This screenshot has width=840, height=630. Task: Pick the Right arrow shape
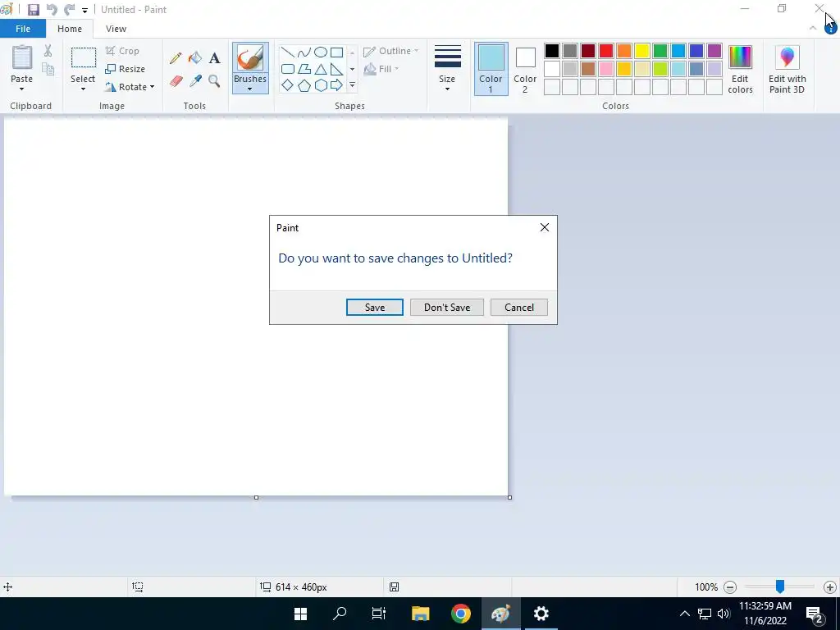pos(336,85)
